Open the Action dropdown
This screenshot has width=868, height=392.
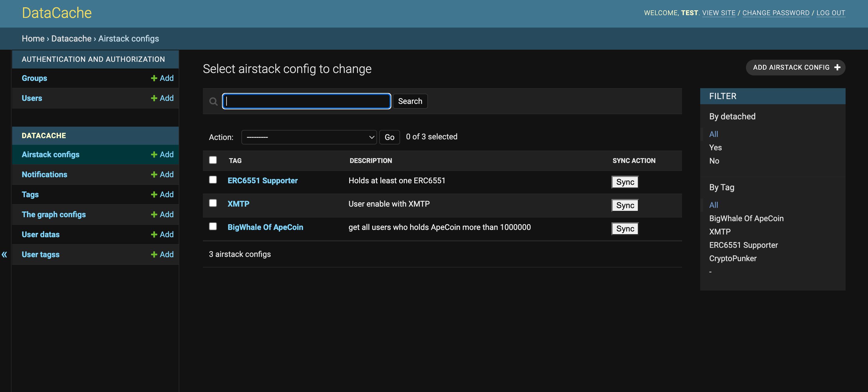[309, 137]
